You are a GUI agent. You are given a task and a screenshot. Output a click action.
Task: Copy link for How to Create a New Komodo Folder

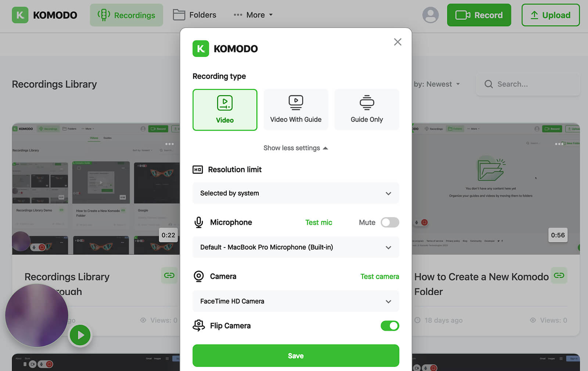tap(559, 275)
